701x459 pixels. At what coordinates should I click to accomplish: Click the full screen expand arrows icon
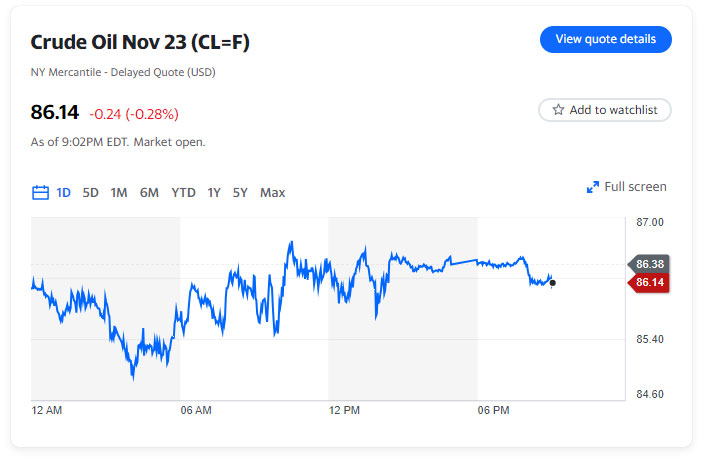point(592,187)
